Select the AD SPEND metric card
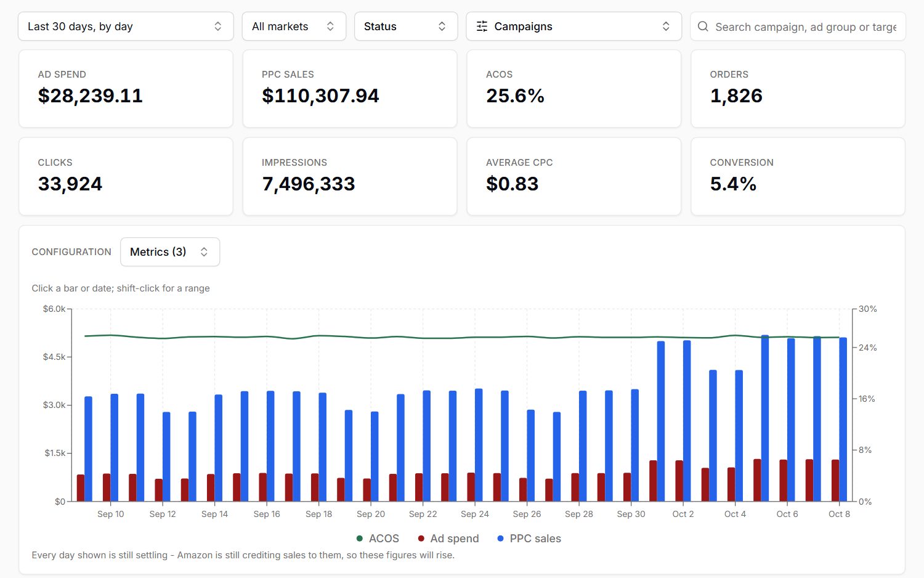 pos(126,89)
